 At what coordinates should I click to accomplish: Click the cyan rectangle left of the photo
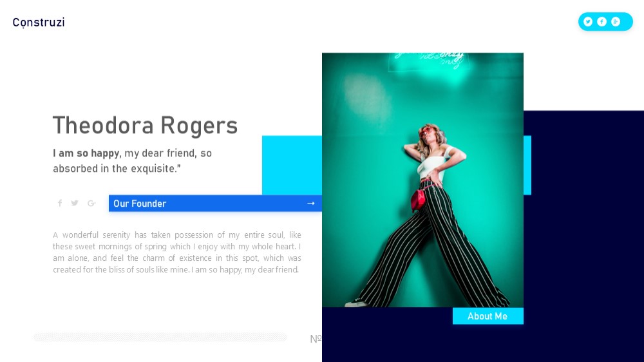(x=292, y=165)
